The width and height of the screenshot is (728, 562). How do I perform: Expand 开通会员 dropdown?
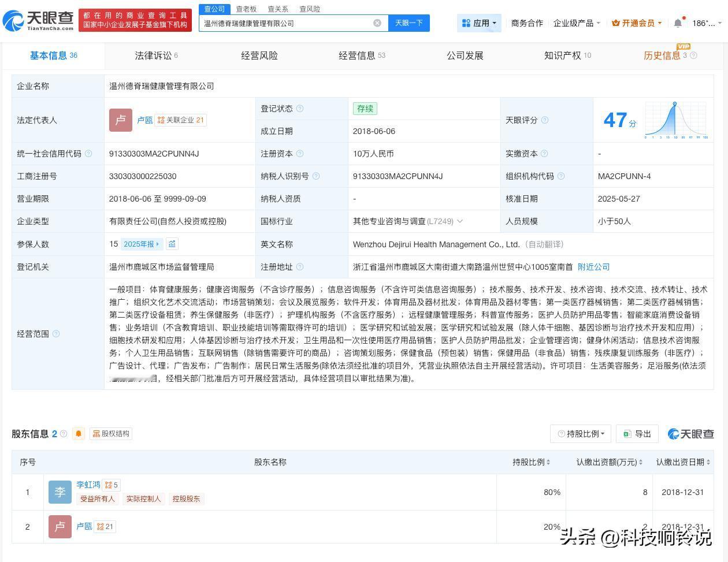tap(637, 23)
